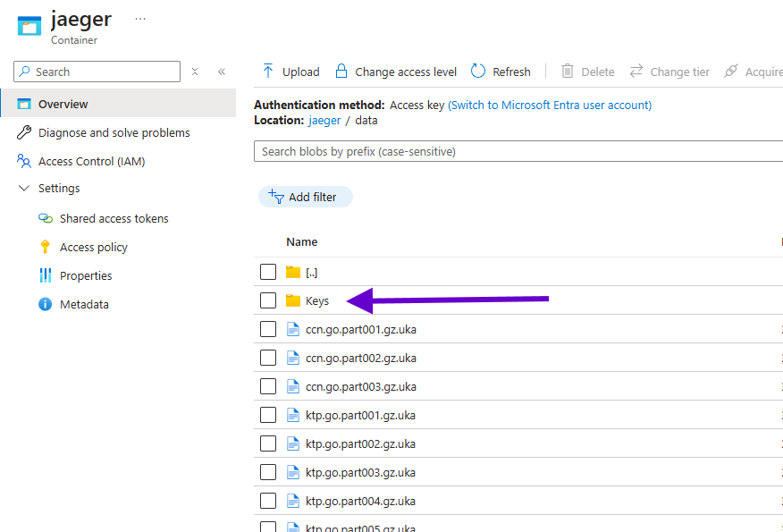Click the Shared access tokens link icon

click(46, 218)
